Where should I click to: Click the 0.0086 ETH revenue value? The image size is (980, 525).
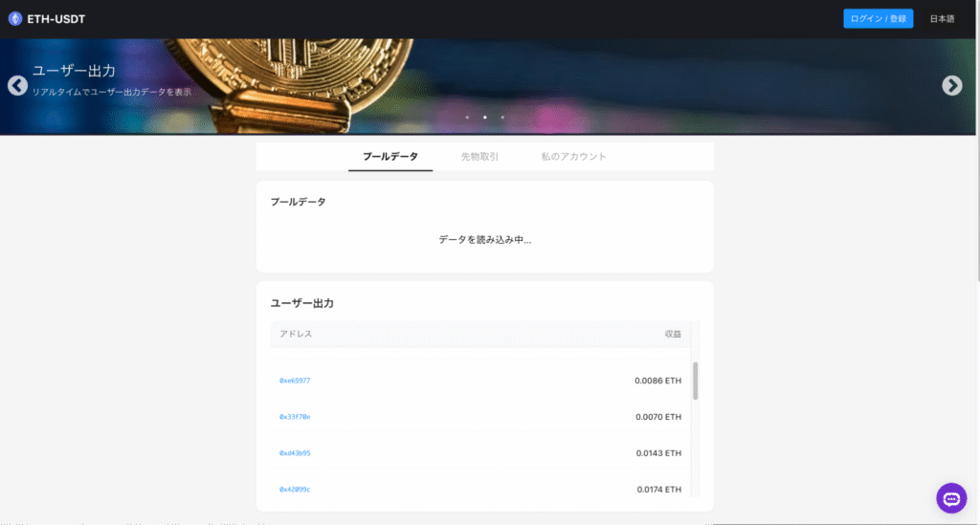pos(658,381)
